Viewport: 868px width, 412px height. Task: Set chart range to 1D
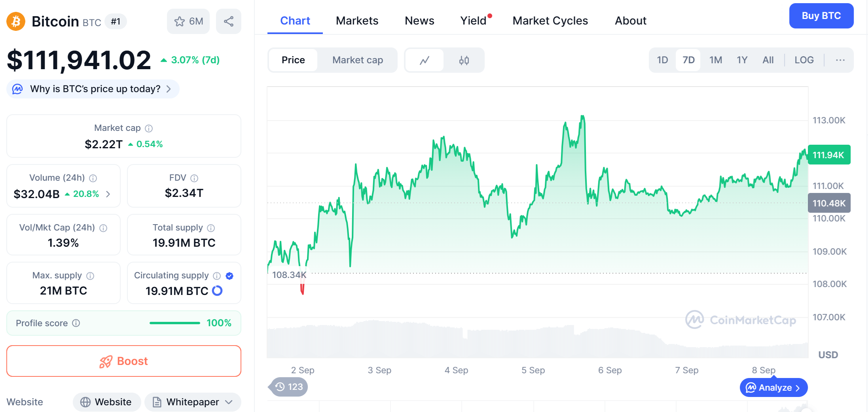(662, 60)
